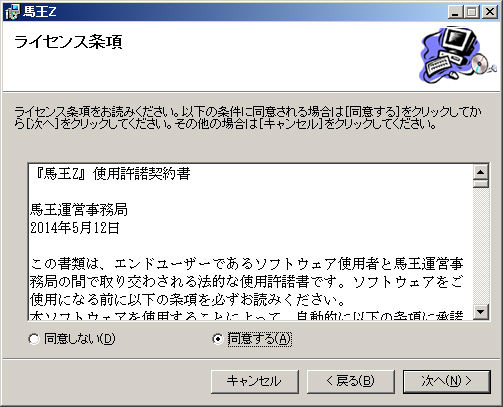The image size is (503, 407).
Task: Click the license scrollbar up arrow
Action: tap(480, 172)
